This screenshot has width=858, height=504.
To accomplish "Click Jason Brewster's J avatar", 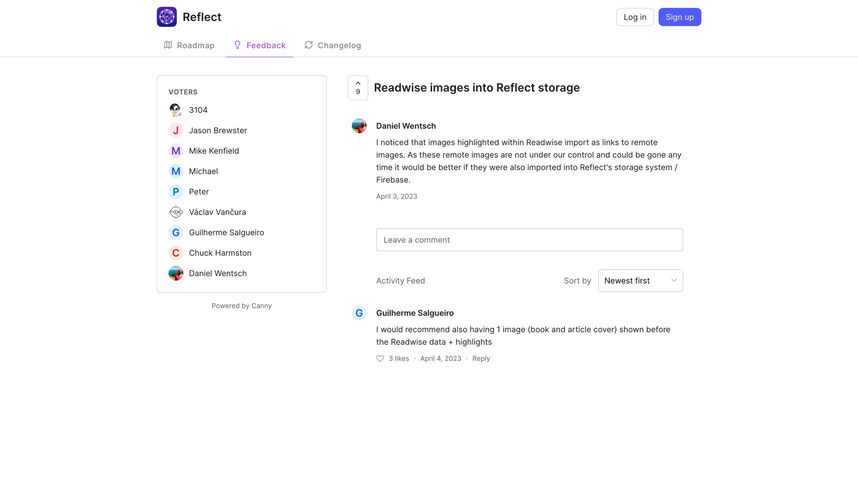I will pyautogui.click(x=176, y=130).
